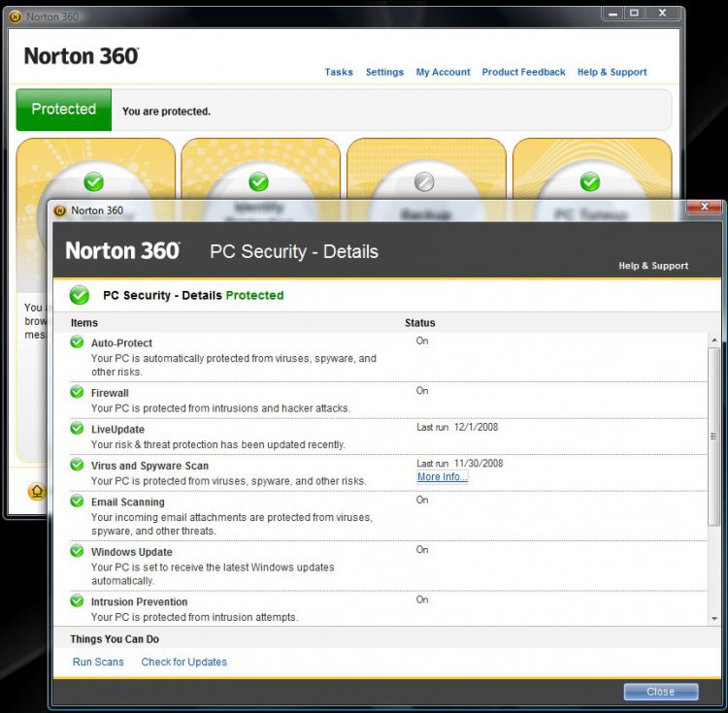Click the 'Last run 12/1/2008' LiveUpdate status

(457, 427)
